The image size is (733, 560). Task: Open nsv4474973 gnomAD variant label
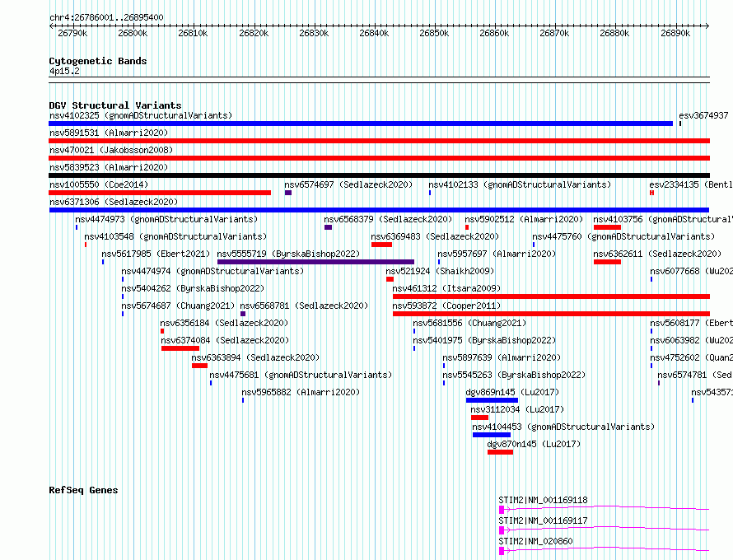(166, 219)
